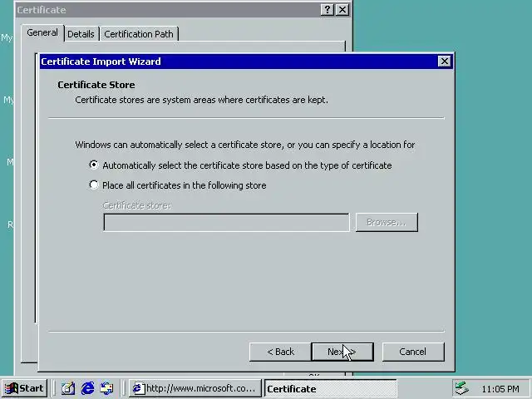
Task: Click the 11:05 PM clock
Action: click(500, 389)
